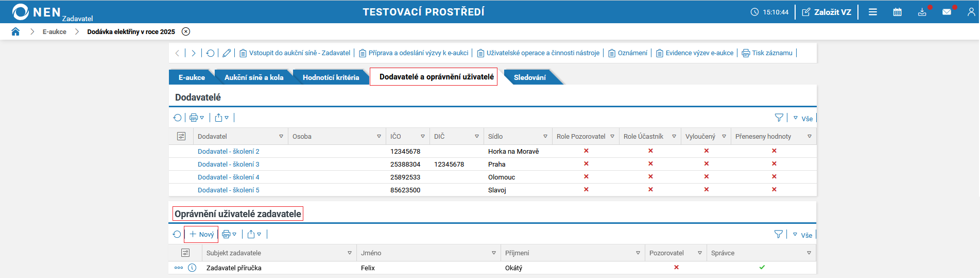The image size is (980, 278).
Task: Refresh the record using toolbar refresh icon
Action: [210, 53]
